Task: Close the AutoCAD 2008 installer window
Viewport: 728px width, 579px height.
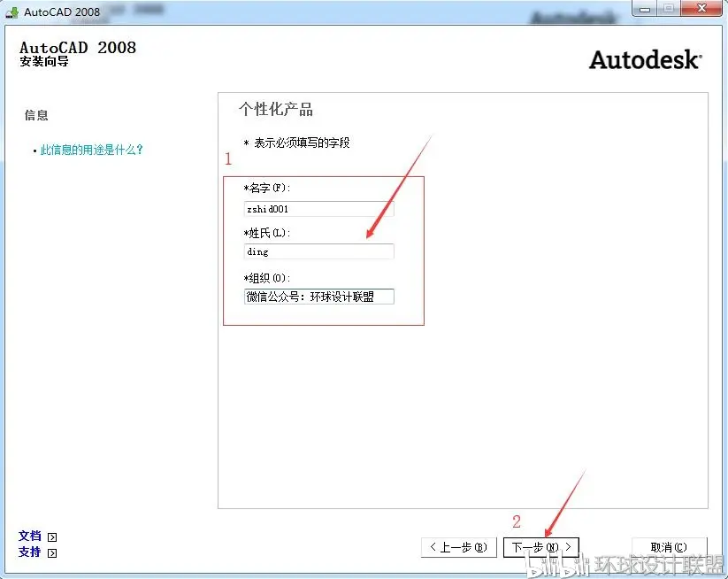Action: (701, 8)
